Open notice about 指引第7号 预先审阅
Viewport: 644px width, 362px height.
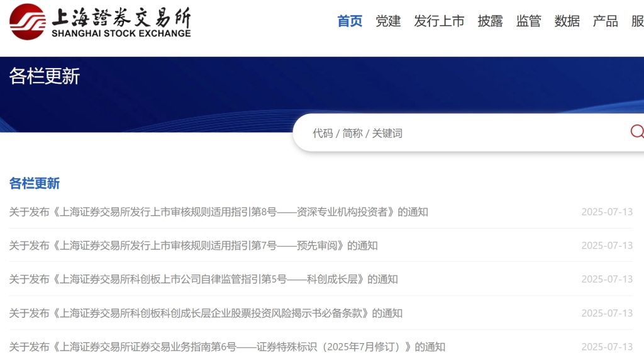(x=194, y=246)
